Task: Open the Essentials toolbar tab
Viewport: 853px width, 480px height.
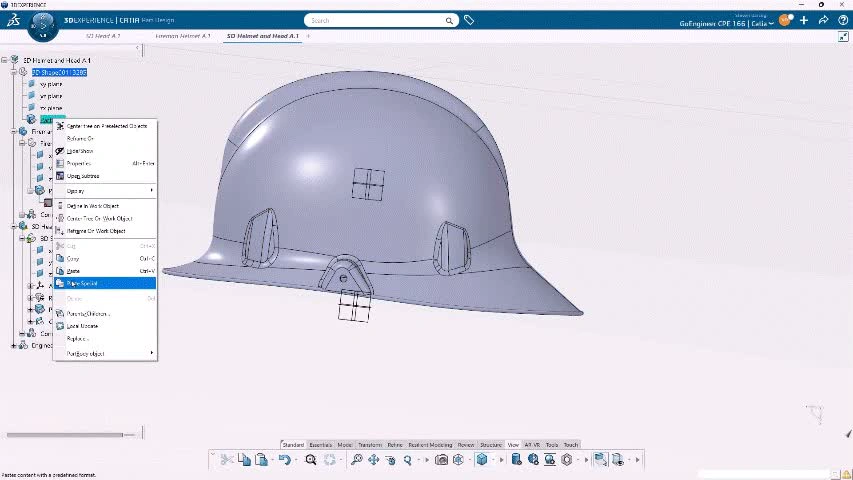Action: [320, 445]
